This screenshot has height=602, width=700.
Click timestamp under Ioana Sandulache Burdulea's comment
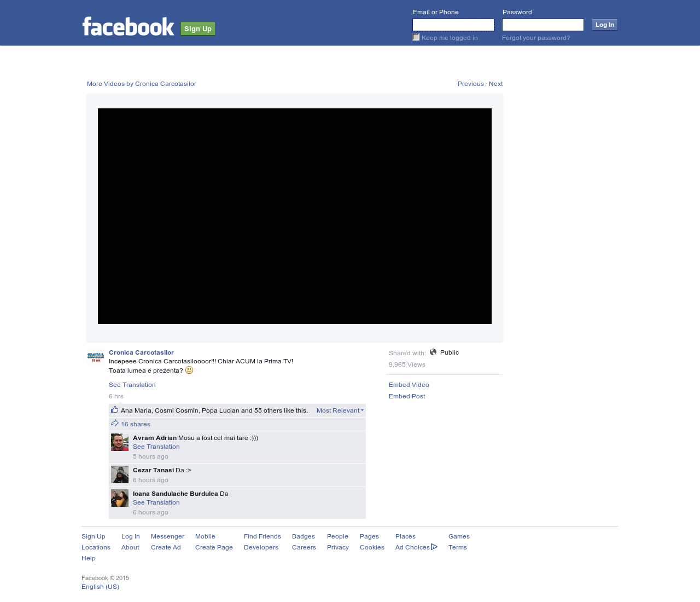coord(150,512)
